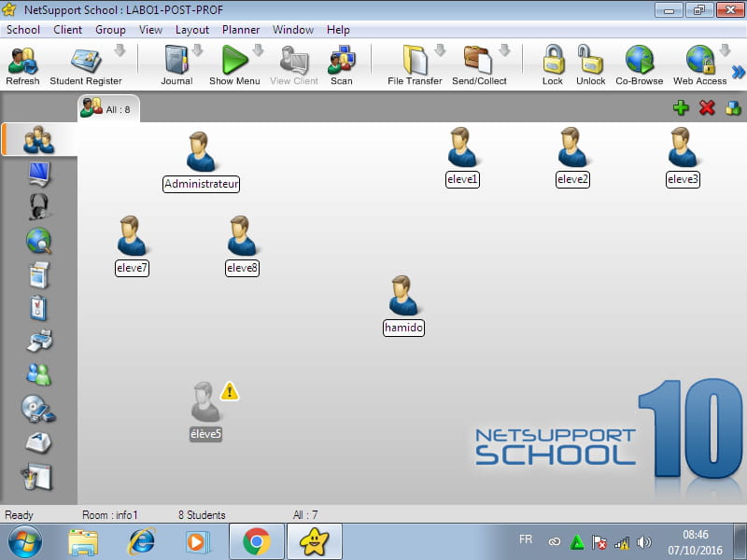Open the Window menu
Image resolution: width=747 pixels, height=560 pixels.
tap(293, 30)
